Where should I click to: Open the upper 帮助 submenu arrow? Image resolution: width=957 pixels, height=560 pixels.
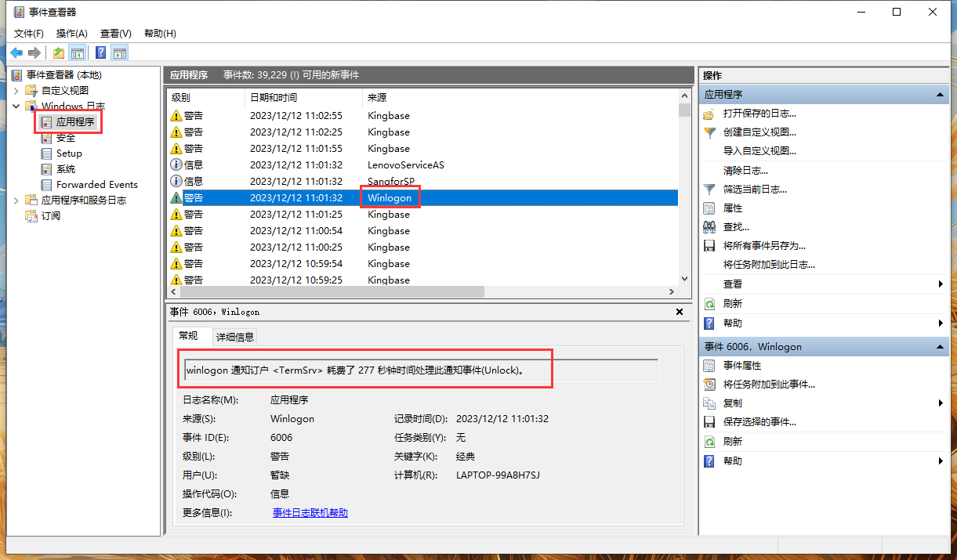click(x=941, y=323)
